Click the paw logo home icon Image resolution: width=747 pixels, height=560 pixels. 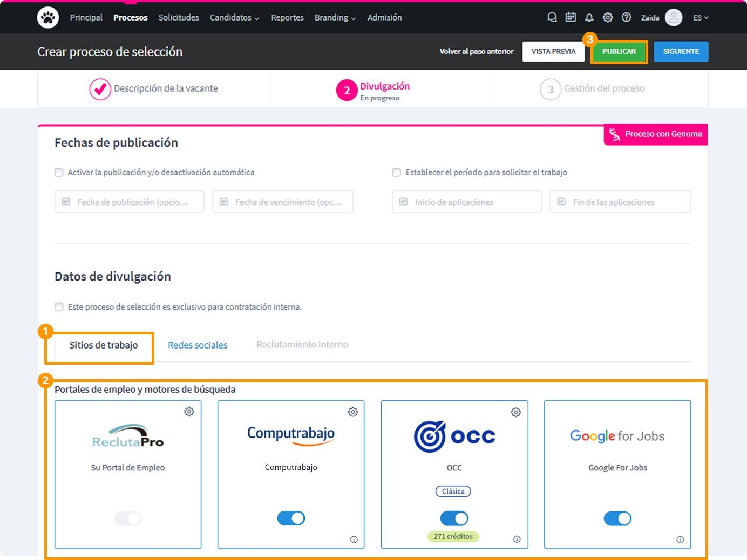coord(47,18)
